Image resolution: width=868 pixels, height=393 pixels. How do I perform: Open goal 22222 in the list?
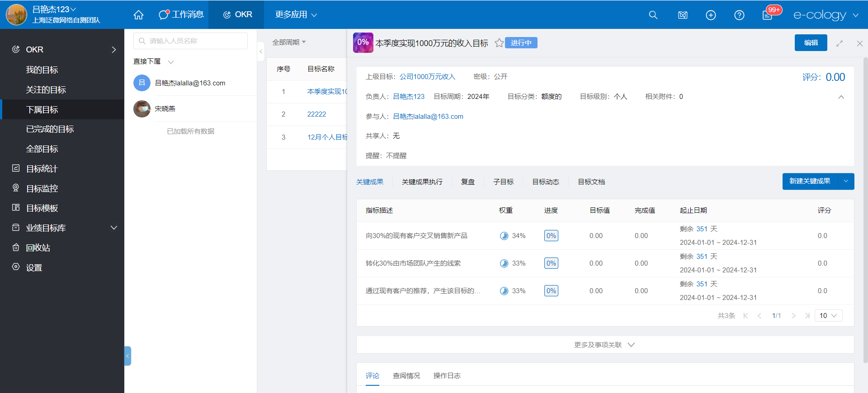point(316,114)
